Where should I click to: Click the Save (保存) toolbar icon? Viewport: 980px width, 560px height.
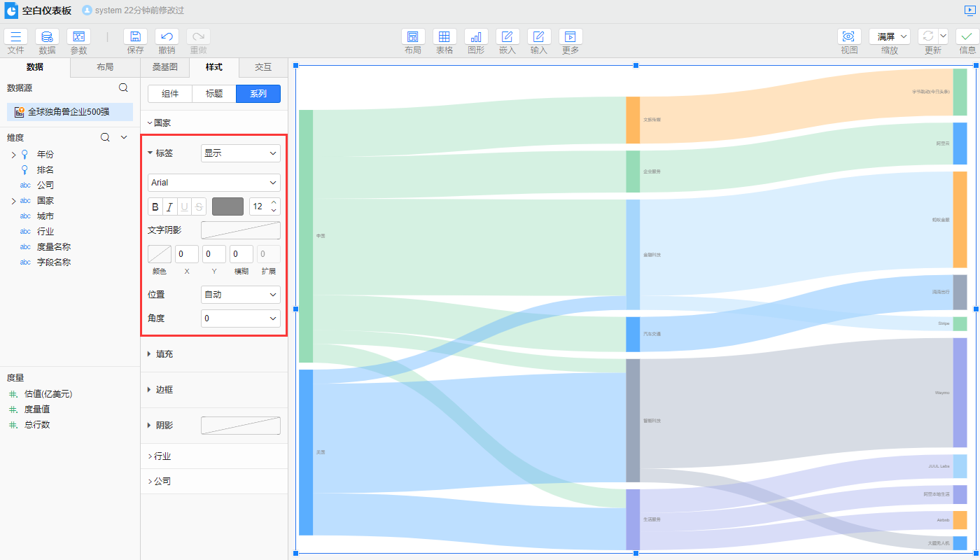(135, 37)
